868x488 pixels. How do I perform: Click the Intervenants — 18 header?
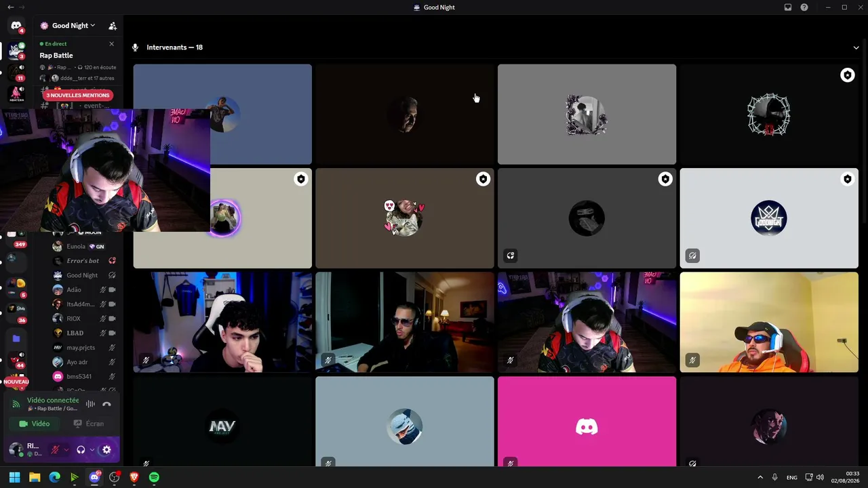click(174, 47)
